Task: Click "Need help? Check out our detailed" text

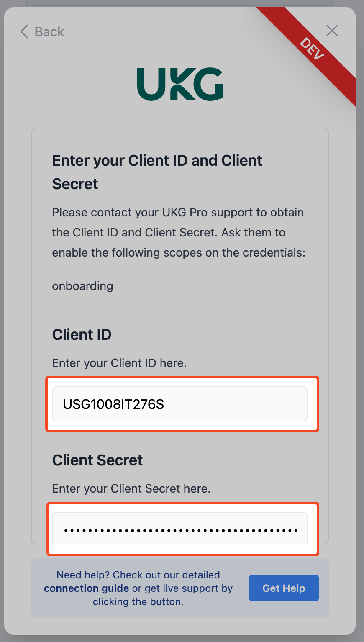Action: pyautogui.click(x=138, y=575)
